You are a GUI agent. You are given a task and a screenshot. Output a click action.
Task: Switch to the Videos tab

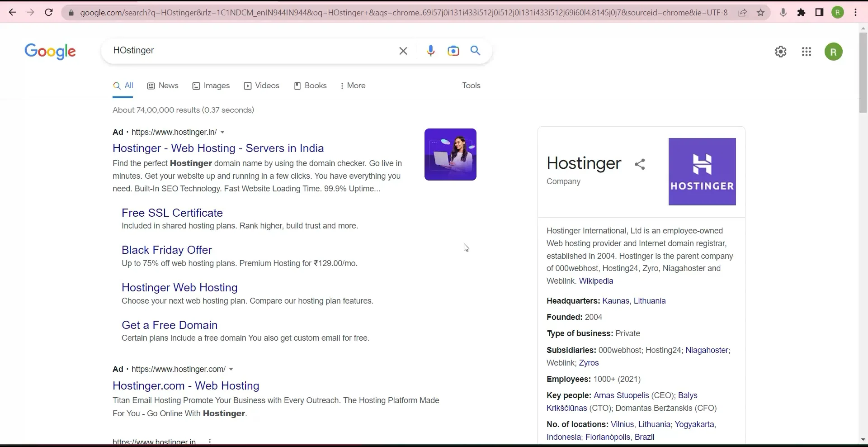262,86
